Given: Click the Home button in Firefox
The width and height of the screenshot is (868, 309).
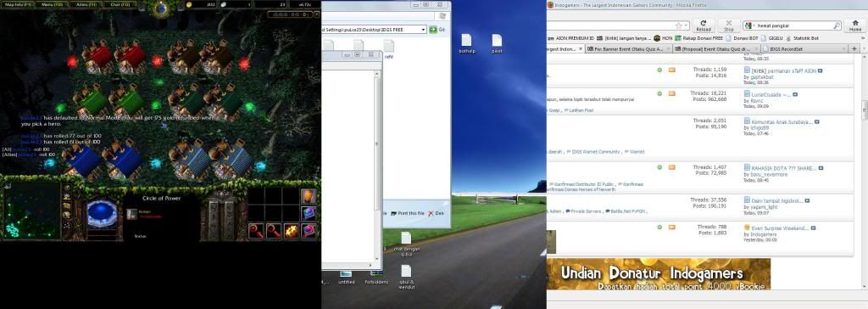Looking at the screenshot, I should [855, 25].
